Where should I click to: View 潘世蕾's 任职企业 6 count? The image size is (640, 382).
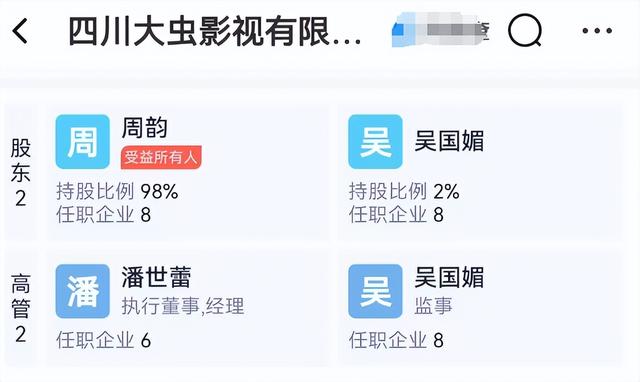(x=104, y=340)
